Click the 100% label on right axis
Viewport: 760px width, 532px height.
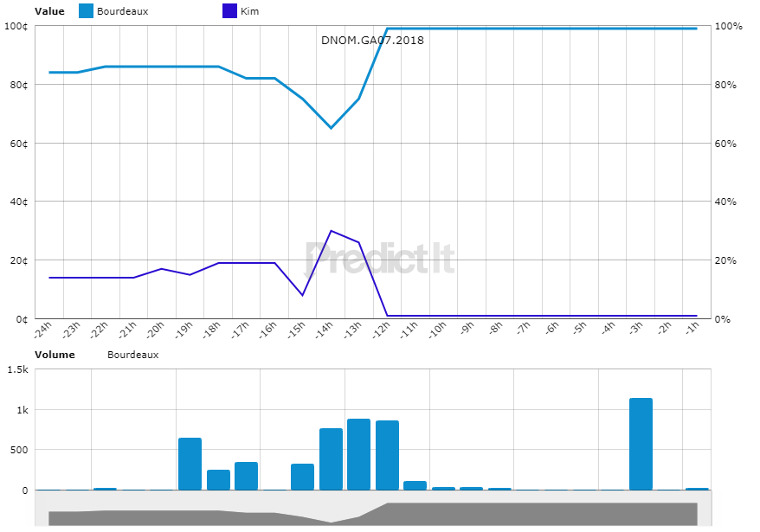[727, 26]
